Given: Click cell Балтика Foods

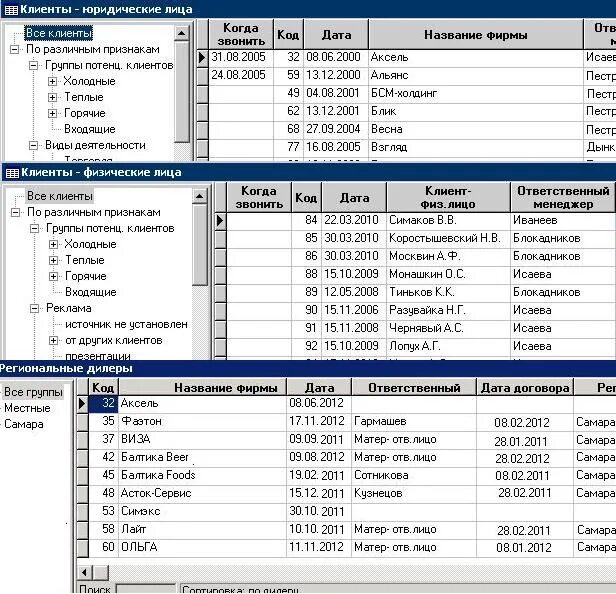Looking at the screenshot, I should [x=202, y=475].
